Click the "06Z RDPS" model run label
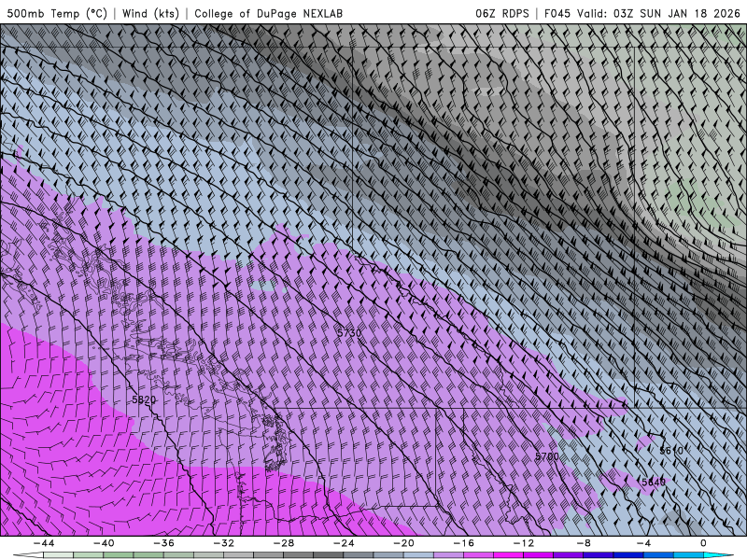This screenshot has height=560, width=747. 501,13
